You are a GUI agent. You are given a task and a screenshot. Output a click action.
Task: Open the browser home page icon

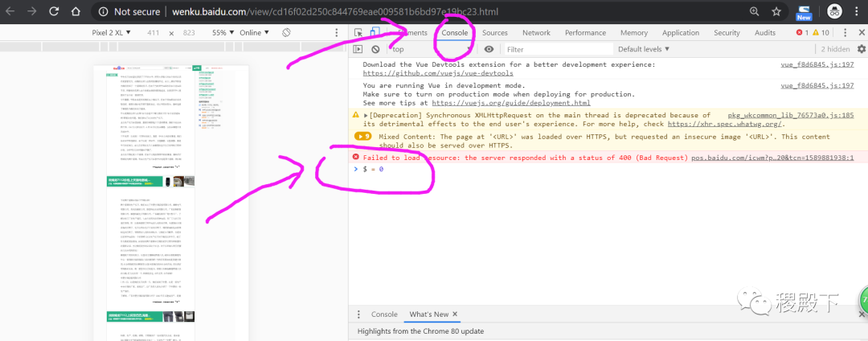point(76,11)
